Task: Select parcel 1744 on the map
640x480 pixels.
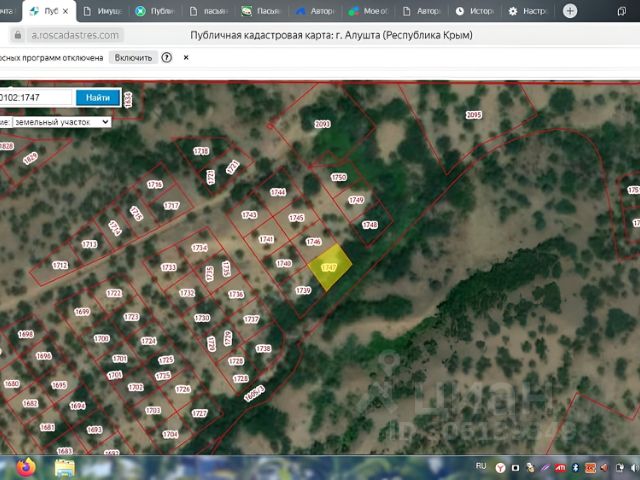Action: coord(278,192)
